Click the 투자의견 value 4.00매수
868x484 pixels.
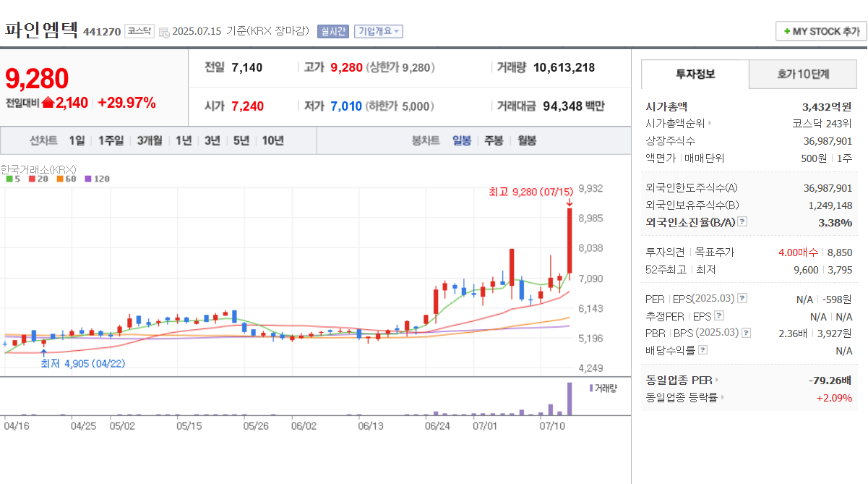(799, 252)
